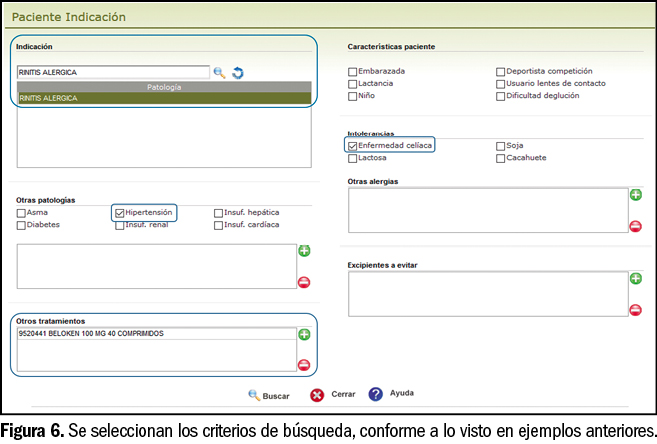Click the Indicación search text field

(x=112, y=72)
